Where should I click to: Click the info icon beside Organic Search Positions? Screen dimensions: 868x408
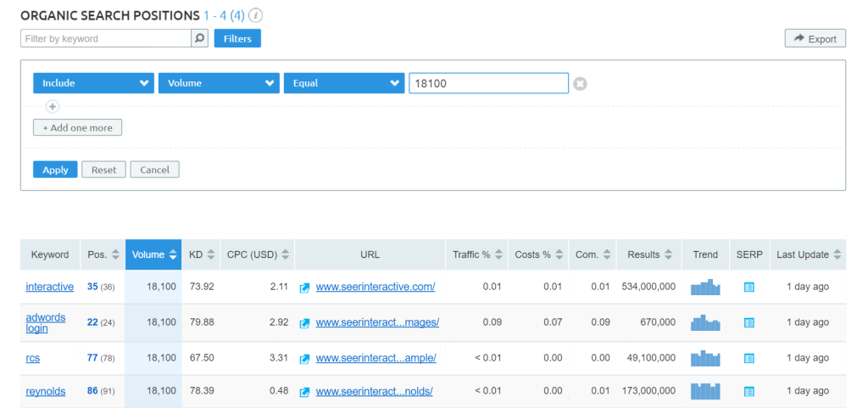(x=256, y=15)
